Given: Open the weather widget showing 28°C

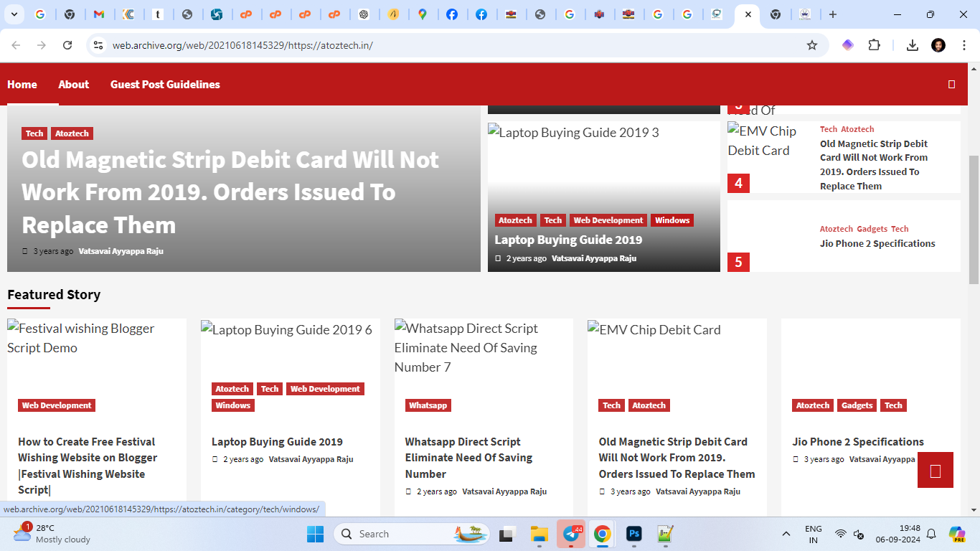Looking at the screenshot, I should click(52, 534).
